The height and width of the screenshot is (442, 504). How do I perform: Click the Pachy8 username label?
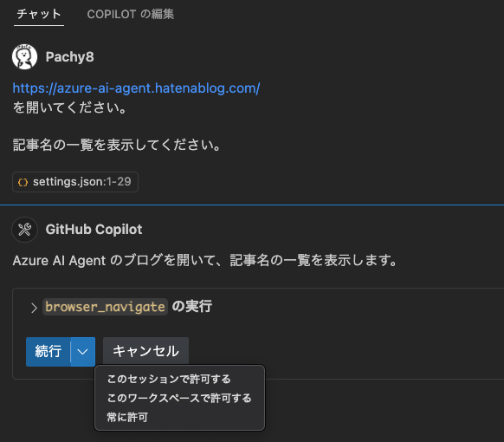pos(70,57)
